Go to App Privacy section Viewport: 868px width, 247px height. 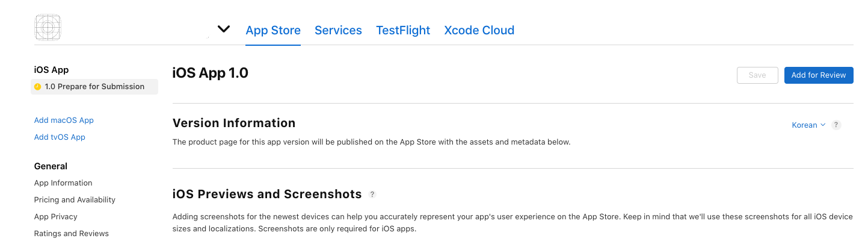click(x=56, y=217)
